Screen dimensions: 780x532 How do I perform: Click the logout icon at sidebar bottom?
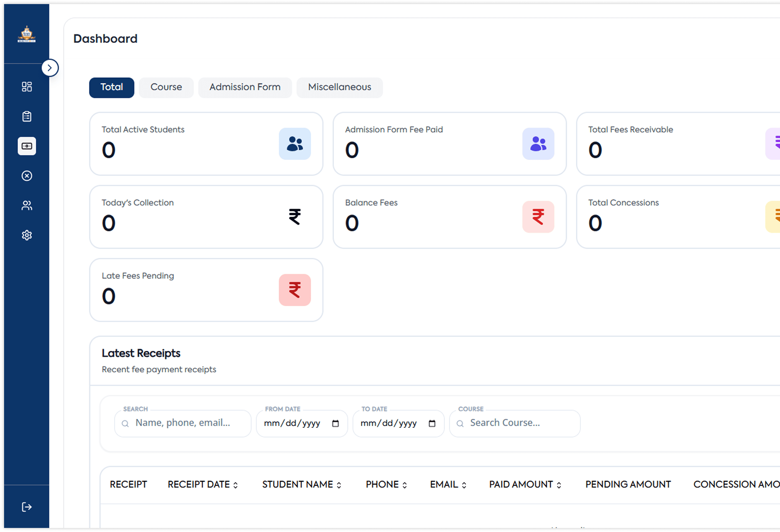point(27,507)
